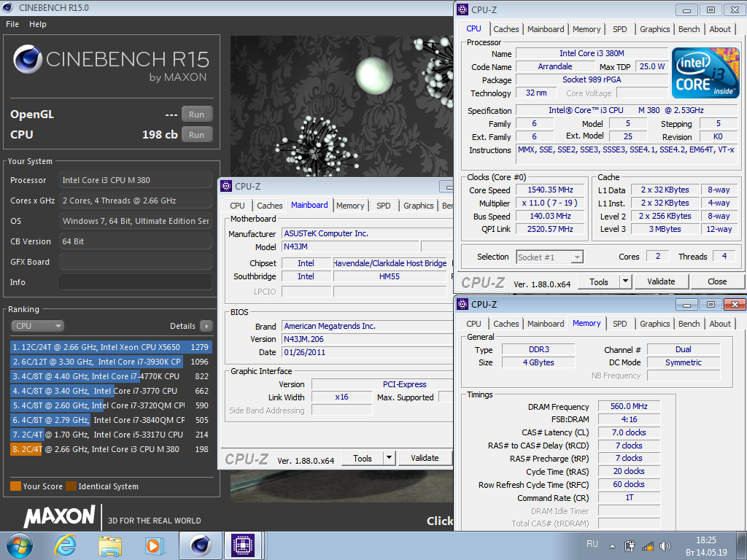Select ranking row Core i7-3840QM
The image size is (747, 560).
point(111,420)
